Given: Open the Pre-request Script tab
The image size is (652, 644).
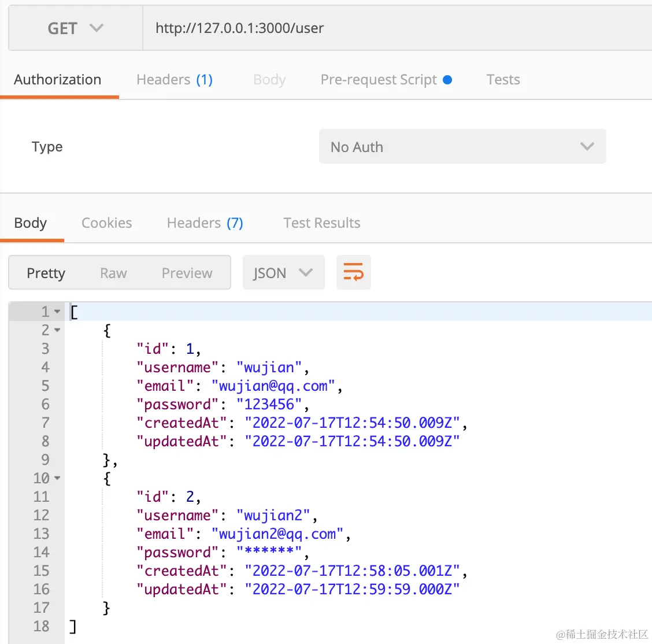Looking at the screenshot, I should pyautogui.click(x=379, y=80).
